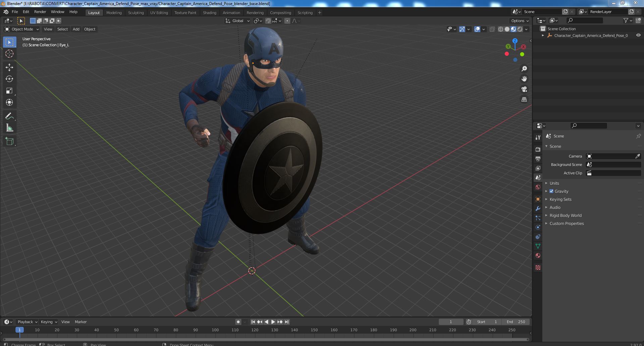This screenshot has height=346, width=644.
Task: Select the Transform tool
Action: point(9,102)
